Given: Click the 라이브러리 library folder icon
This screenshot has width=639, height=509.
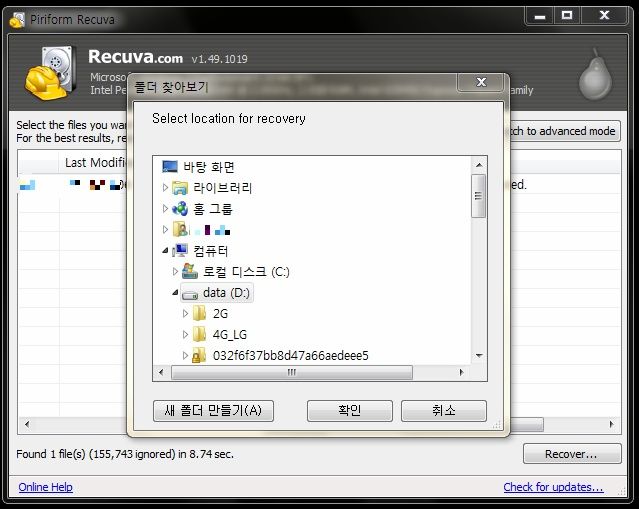Looking at the screenshot, I should 180,188.
